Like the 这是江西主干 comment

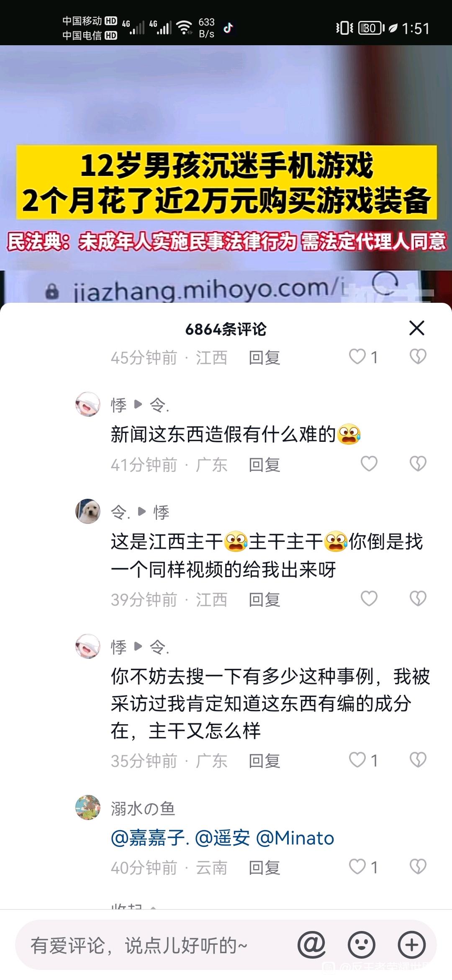click(369, 598)
